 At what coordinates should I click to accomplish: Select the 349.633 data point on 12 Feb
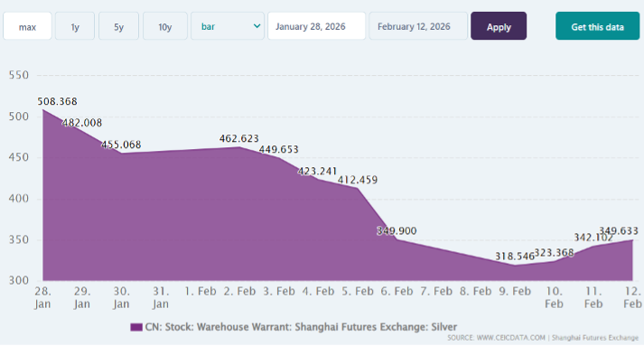(632, 240)
